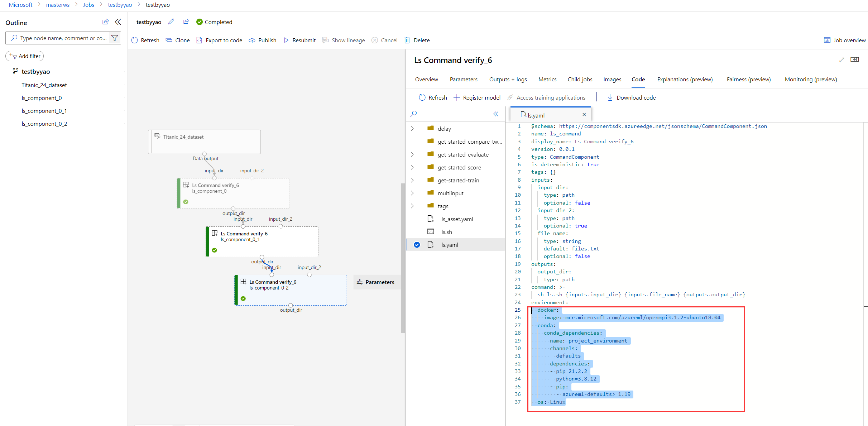
Task: Click the edit pencil icon next to testbyyao
Action: [171, 22]
